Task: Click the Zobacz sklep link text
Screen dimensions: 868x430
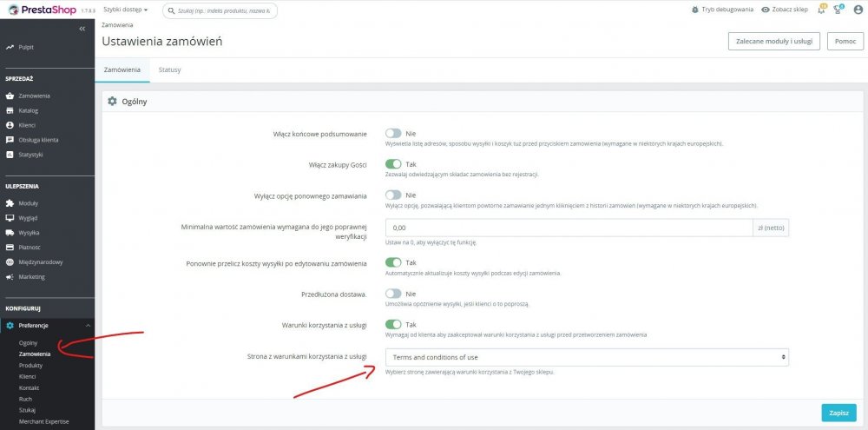Action: coord(790,10)
